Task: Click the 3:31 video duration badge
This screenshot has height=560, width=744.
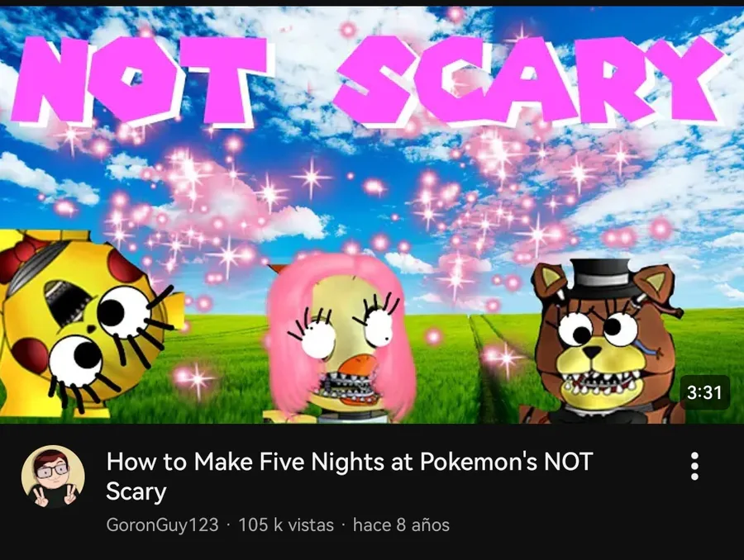Action: tap(704, 392)
